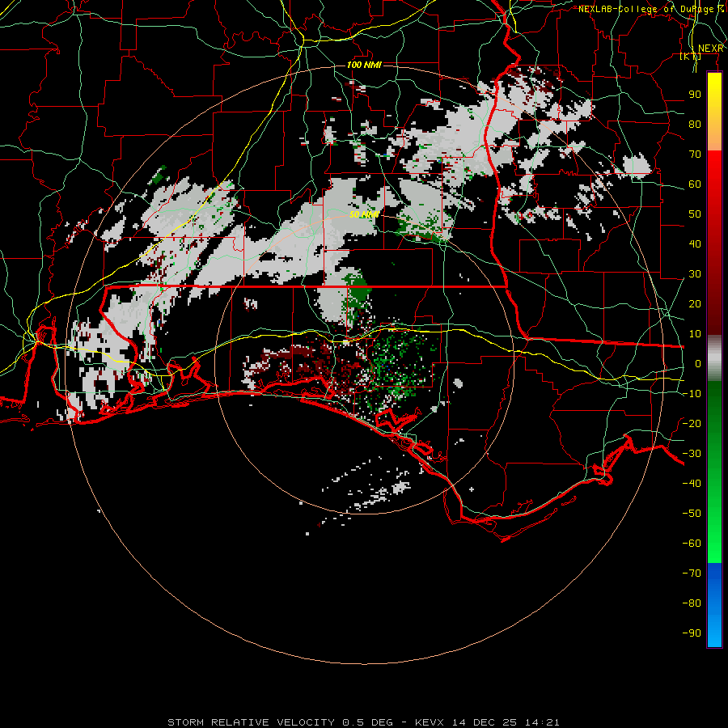Select the 30 value on velocity scale
Screen dimensions: 728x728
click(695, 274)
